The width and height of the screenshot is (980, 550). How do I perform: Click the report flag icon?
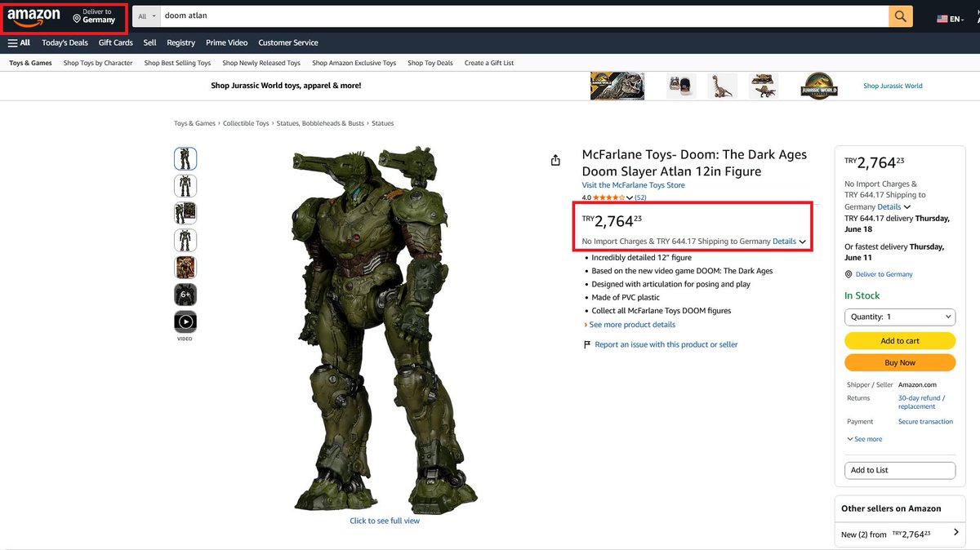586,345
